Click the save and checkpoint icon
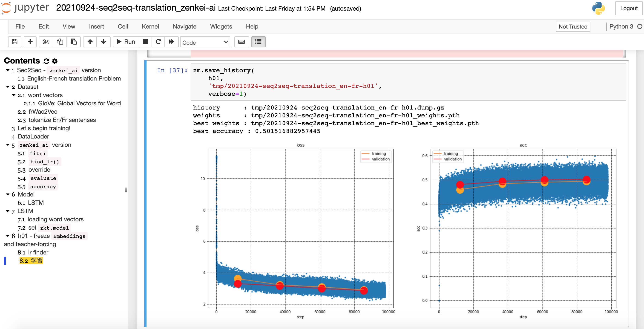Viewport: 644px width, 329px height. pyautogui.click(x=15, y=42)
